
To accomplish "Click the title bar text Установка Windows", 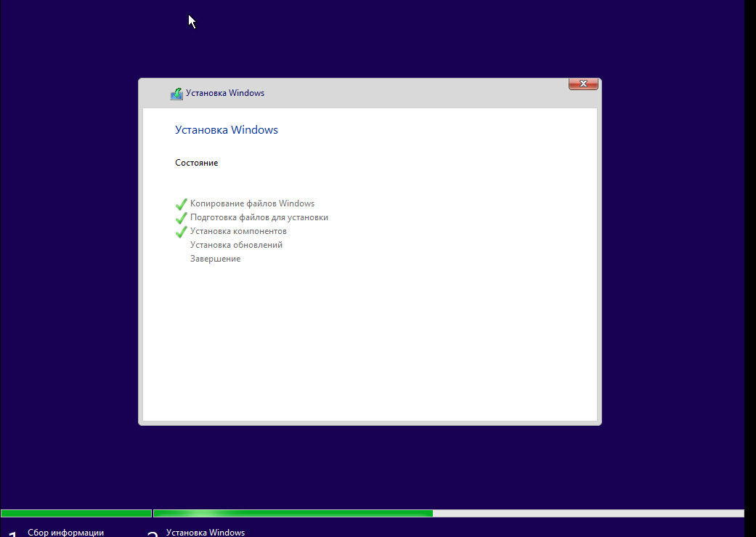I will (225, 93).
